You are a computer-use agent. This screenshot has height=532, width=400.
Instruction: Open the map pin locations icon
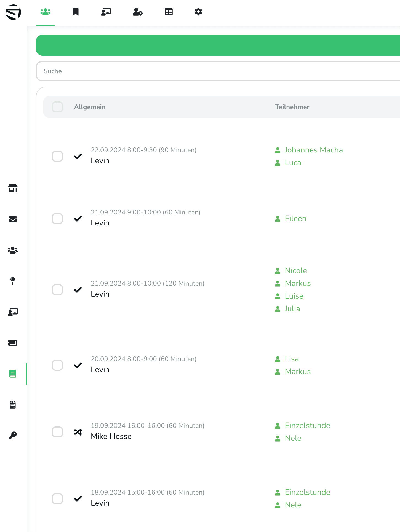click(x=13, y=281)
